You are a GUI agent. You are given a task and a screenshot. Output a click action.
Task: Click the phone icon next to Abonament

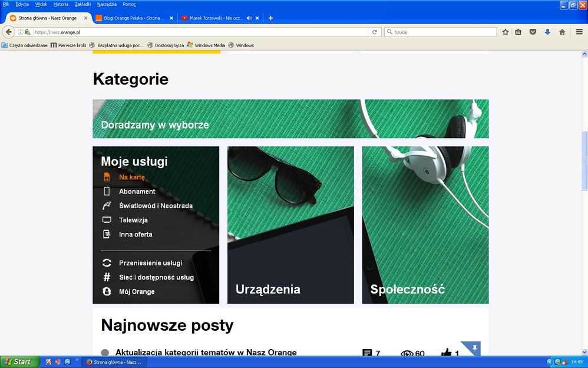[x=107, y=191]
